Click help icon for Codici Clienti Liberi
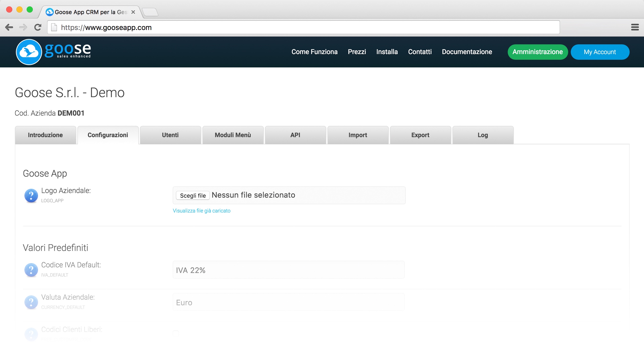The height and width of the screenshot is (354, 644). click(31, 335)
